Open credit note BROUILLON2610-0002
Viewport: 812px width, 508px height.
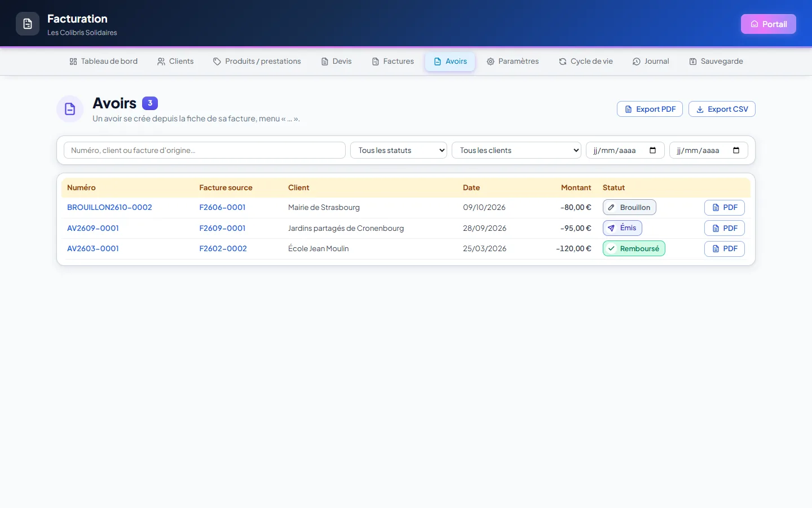coord(109,208)
